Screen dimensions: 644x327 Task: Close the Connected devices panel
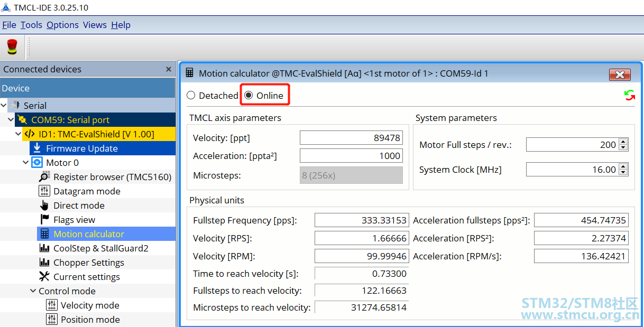(x=169, y=69)
